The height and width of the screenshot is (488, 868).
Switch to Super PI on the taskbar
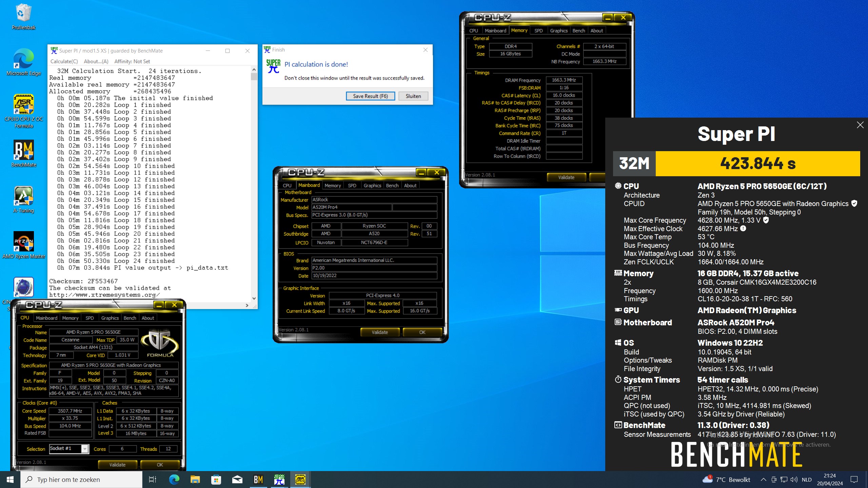[279, 480]
